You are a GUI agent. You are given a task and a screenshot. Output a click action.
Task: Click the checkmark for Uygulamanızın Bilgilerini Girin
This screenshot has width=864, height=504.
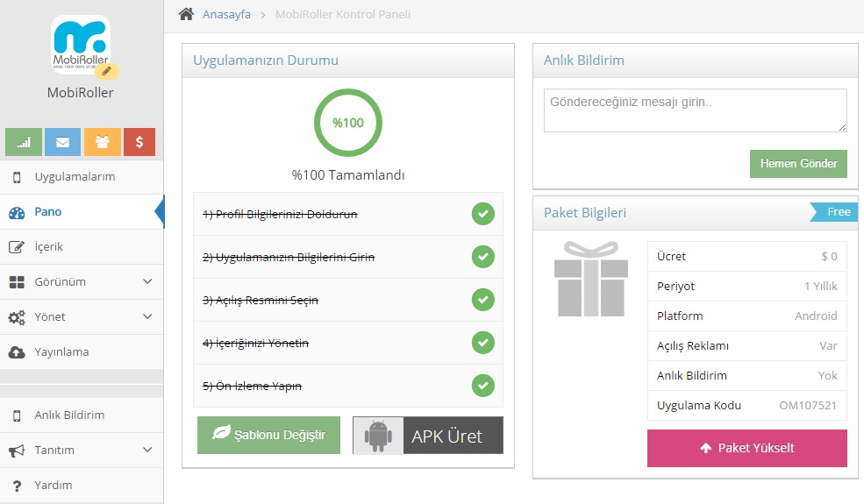click(x=482, y=257)
